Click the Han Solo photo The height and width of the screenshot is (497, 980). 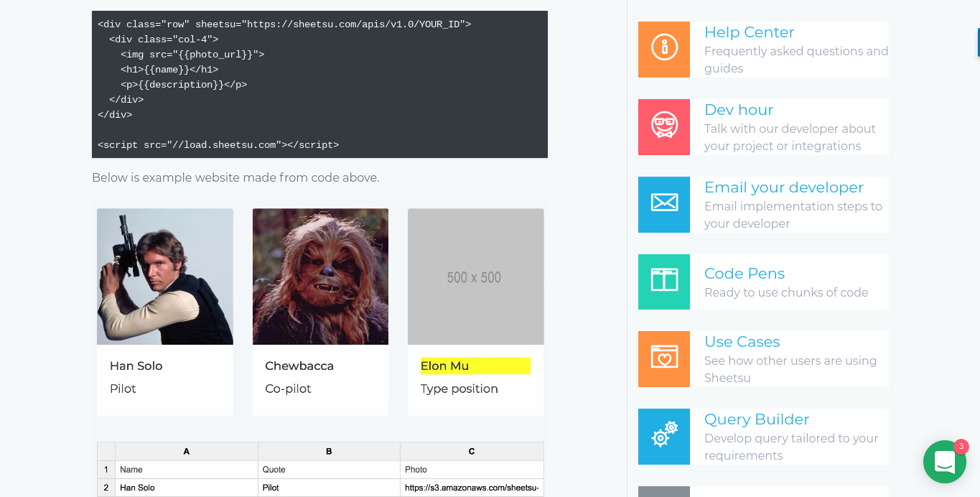tap(165, 277)
